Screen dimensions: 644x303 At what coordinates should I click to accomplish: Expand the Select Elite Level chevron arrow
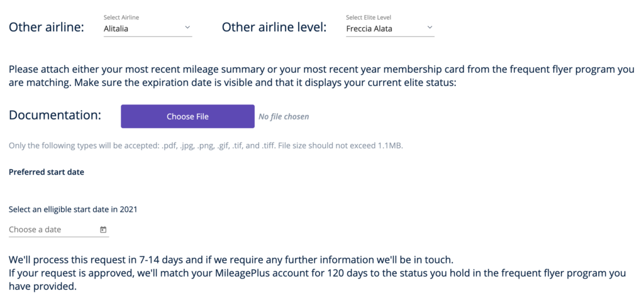click(430, 28)
